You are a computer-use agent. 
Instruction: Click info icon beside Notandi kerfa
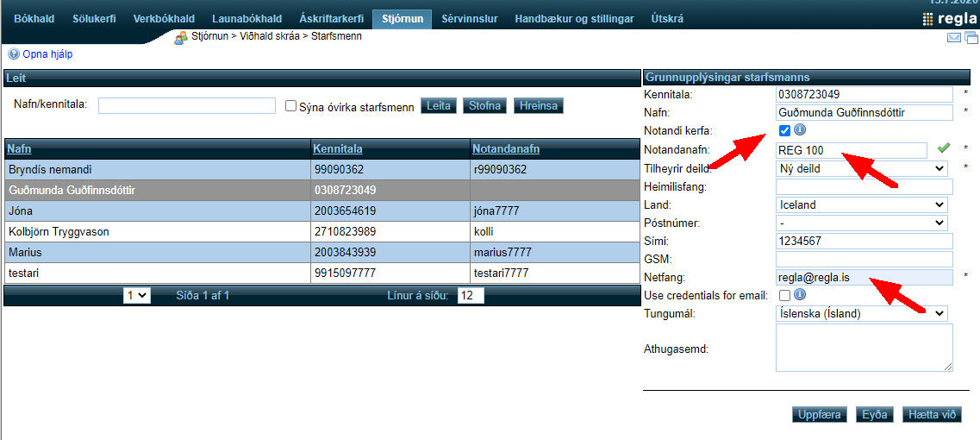pyautogui.click(x=799, y=130)
